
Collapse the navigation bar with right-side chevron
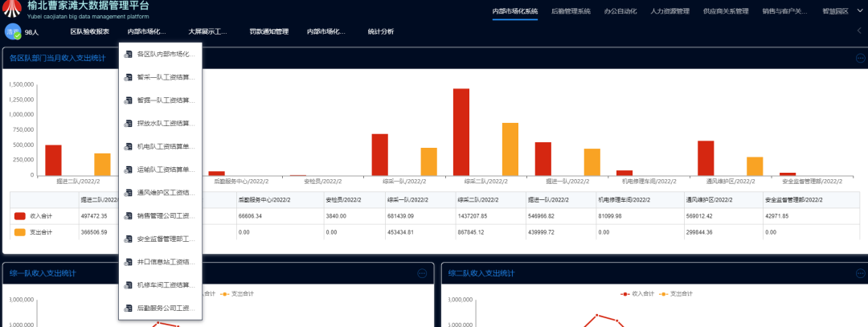pyautogui.click(x=858, y=32)
